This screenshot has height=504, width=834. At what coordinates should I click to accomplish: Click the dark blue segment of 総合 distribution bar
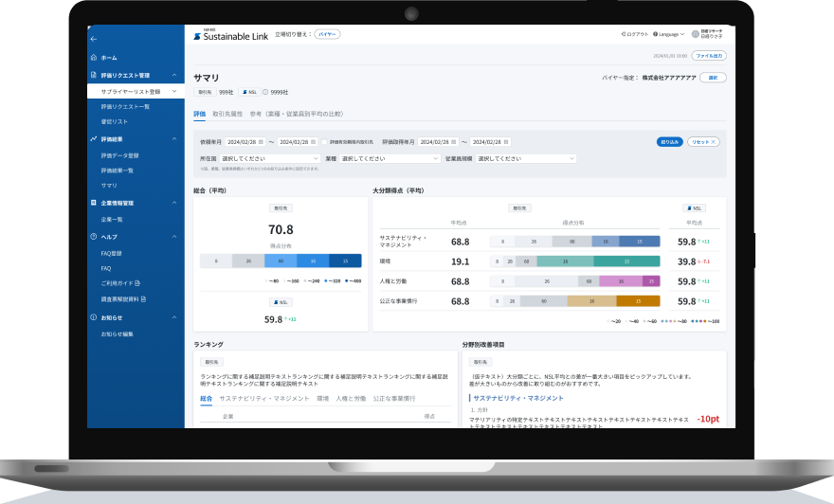click(345, 261)
